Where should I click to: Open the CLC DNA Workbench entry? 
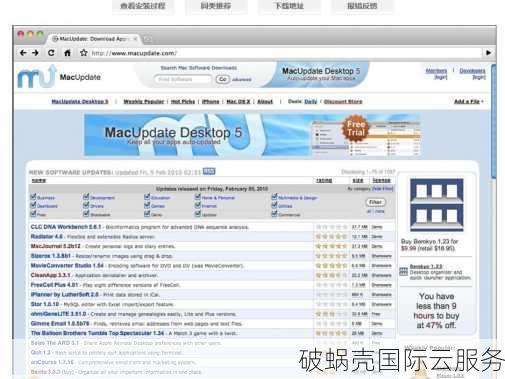66,227
